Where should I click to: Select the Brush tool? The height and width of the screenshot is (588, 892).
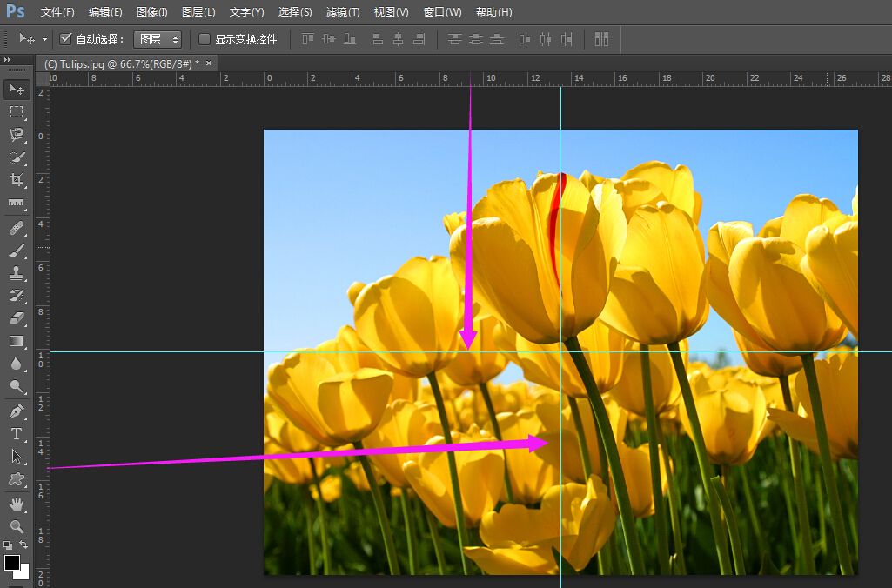pos(17,251)
